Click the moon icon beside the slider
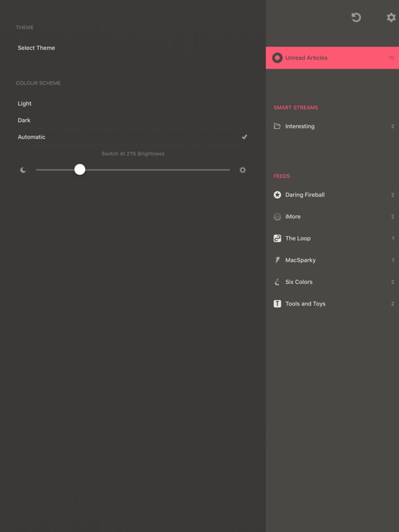Screen dimensions: 399x532 point(23,170)
